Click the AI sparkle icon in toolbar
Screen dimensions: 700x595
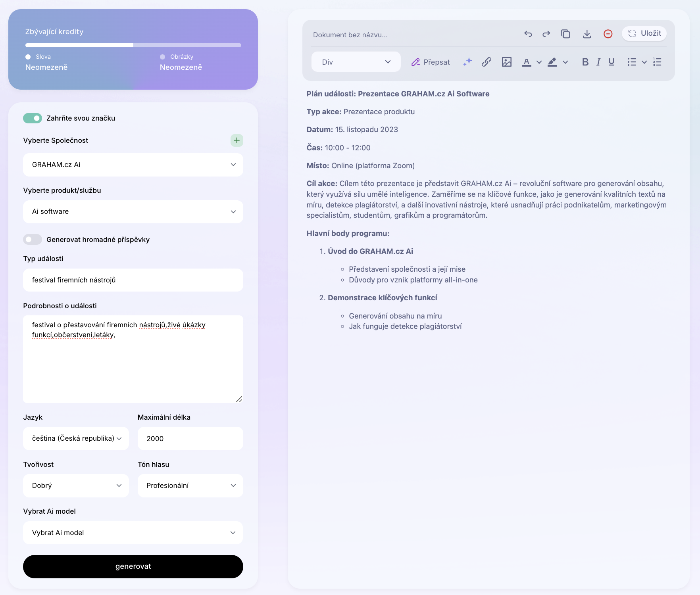(467, 62)
